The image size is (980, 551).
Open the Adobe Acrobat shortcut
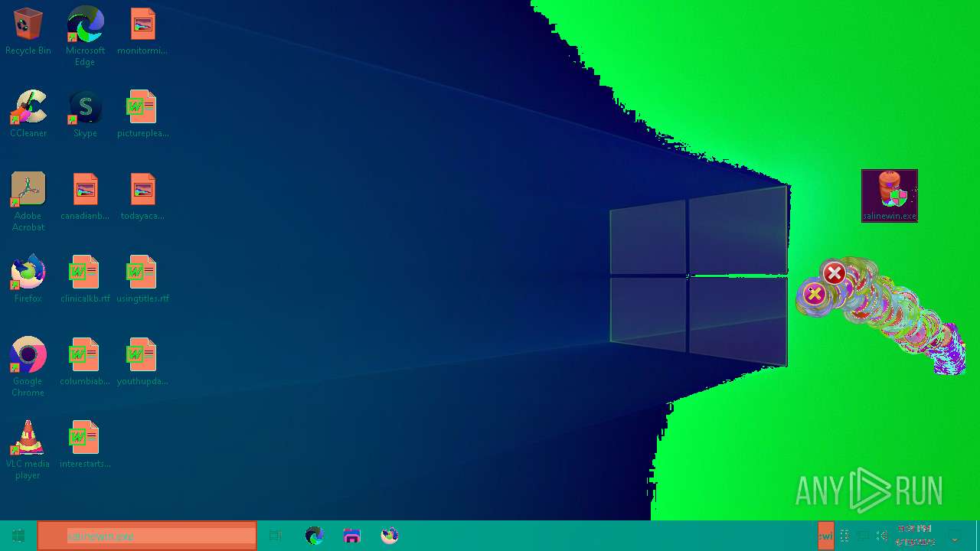coord(28,202)
